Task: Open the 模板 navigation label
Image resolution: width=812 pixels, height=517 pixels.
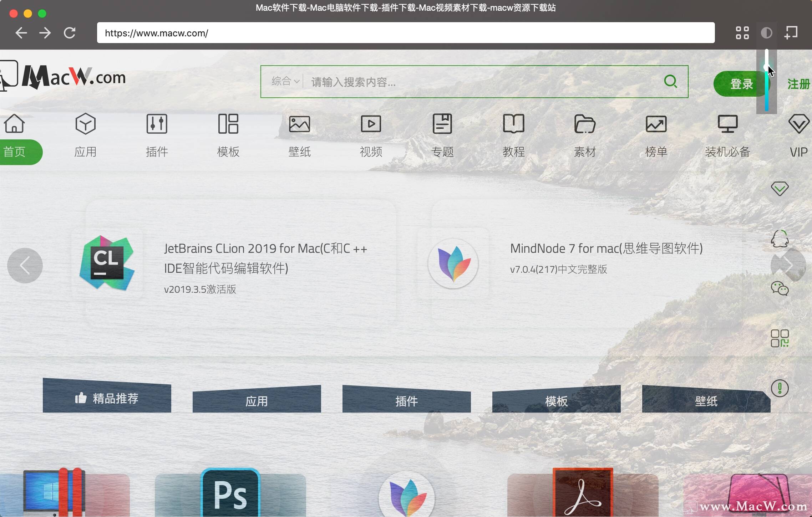Action: coord(228,152)
